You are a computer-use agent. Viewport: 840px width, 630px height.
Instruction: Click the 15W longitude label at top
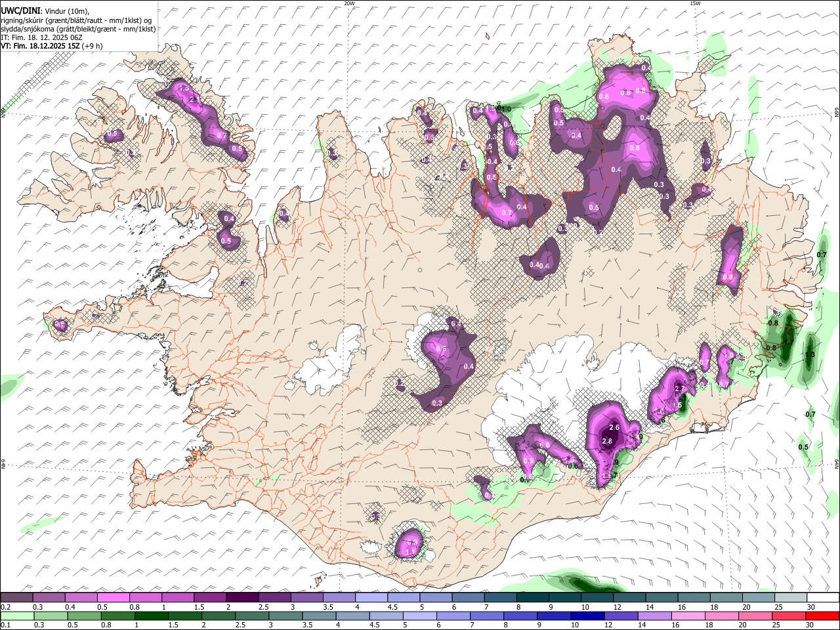pos(696,3)
